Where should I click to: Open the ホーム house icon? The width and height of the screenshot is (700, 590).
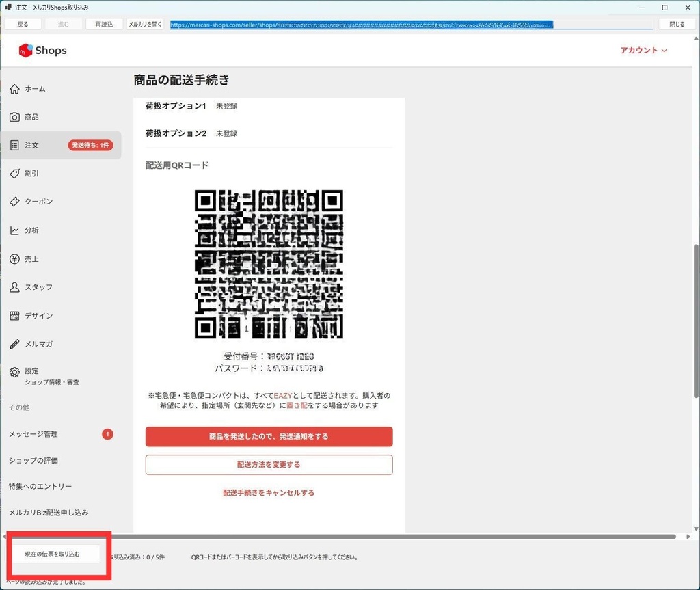pyautogui.click(x=15, y=89)
